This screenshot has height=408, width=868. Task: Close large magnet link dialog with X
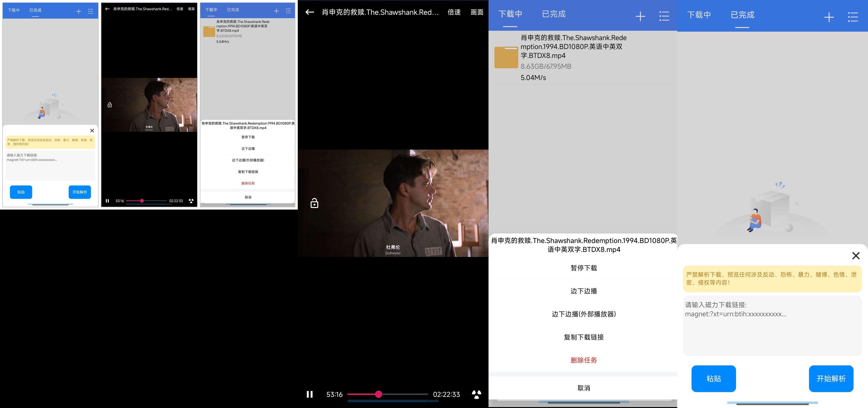point(856,256)
